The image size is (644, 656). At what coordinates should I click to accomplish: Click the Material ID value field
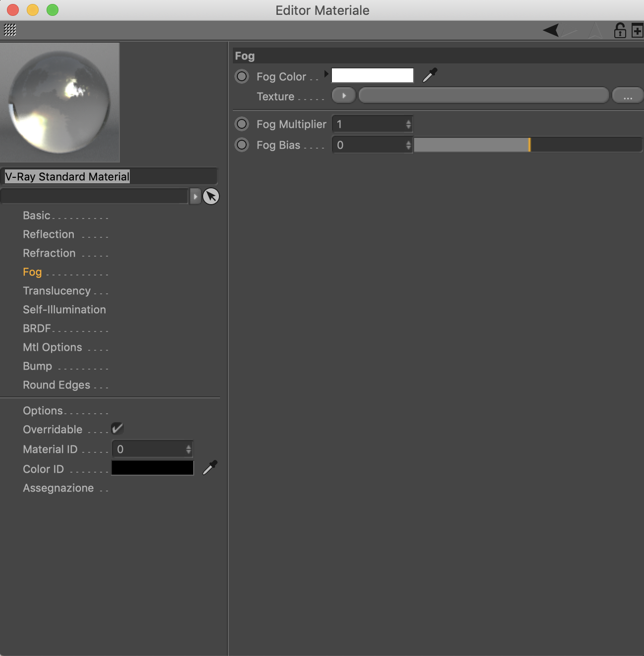[149, 449]
